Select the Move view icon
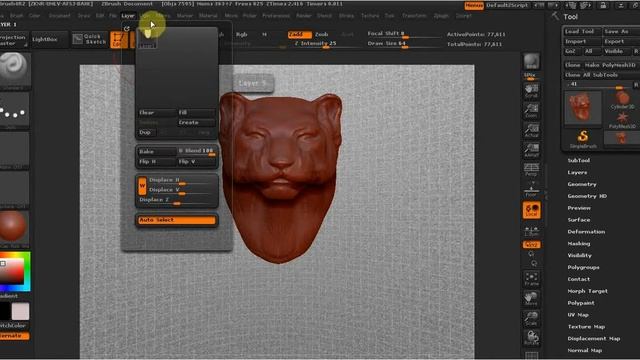Screen dimensions: 640x360 tap(531, 298)
